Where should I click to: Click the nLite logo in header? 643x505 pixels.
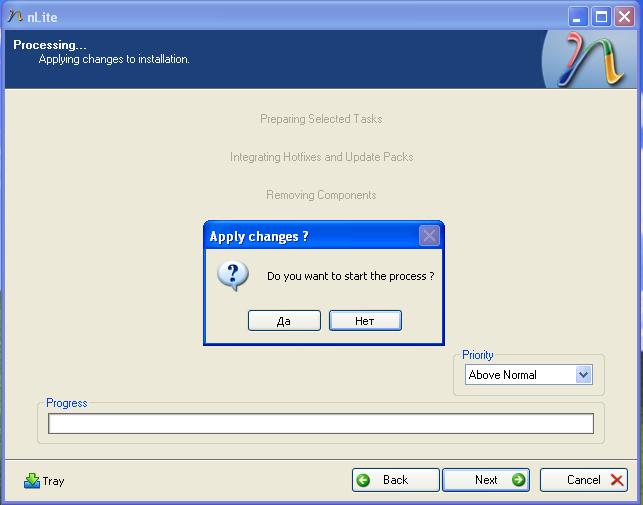[590, 59]
